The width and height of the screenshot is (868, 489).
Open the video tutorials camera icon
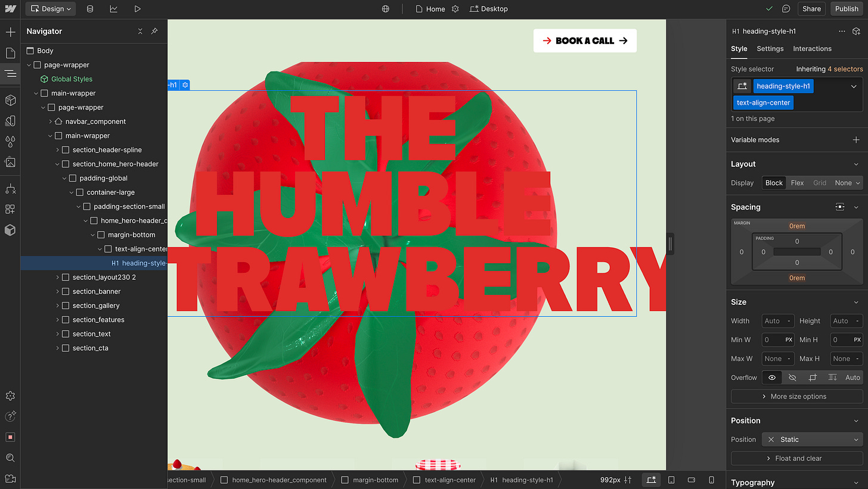pos(10,478)
